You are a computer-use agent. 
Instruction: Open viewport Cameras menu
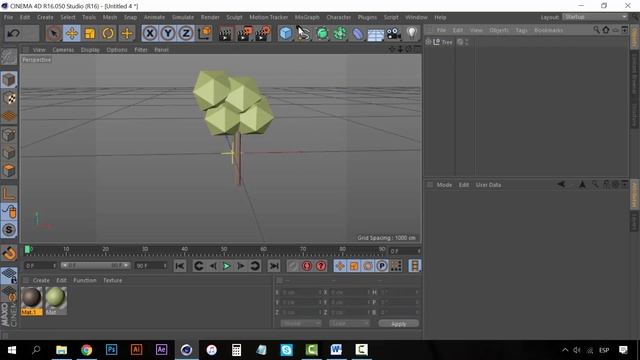63,50
